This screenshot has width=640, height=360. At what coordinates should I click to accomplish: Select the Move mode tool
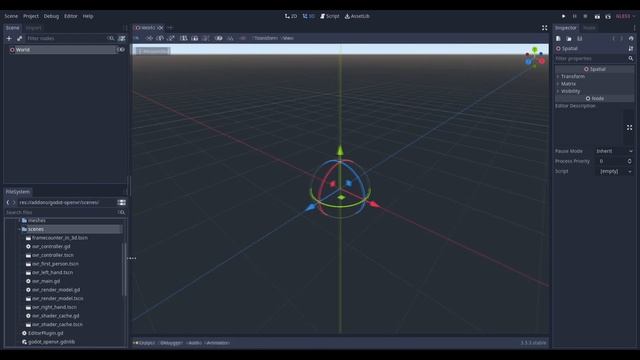pyautogui.click(x=149, y=38)
